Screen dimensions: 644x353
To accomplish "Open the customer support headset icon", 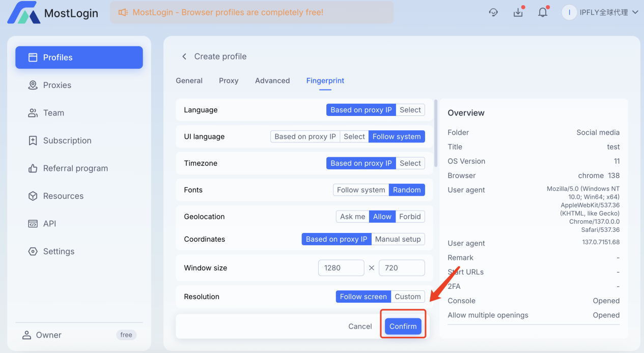I will pyautogui.click(x=493, y=13).
